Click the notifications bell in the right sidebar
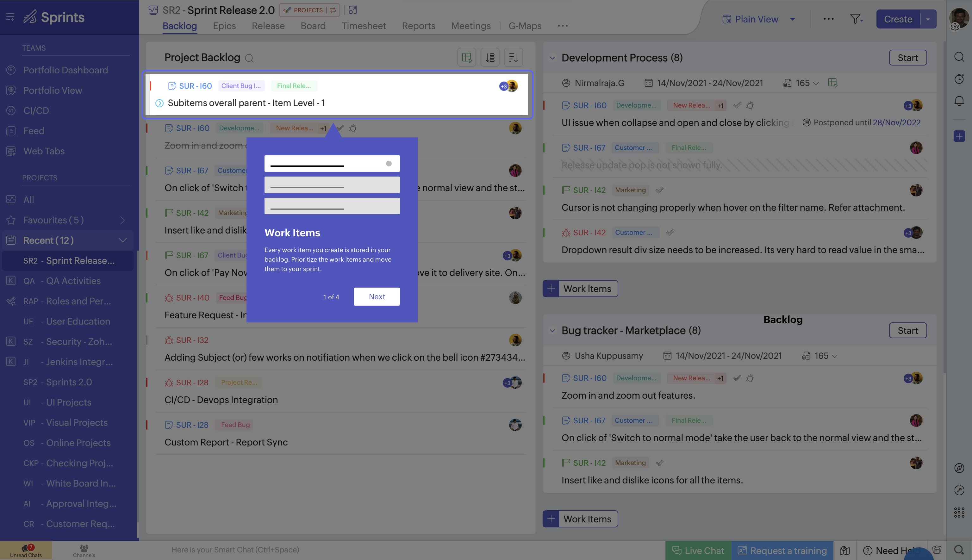The width and height of the screenshot is (972, 560). point(959,100)
